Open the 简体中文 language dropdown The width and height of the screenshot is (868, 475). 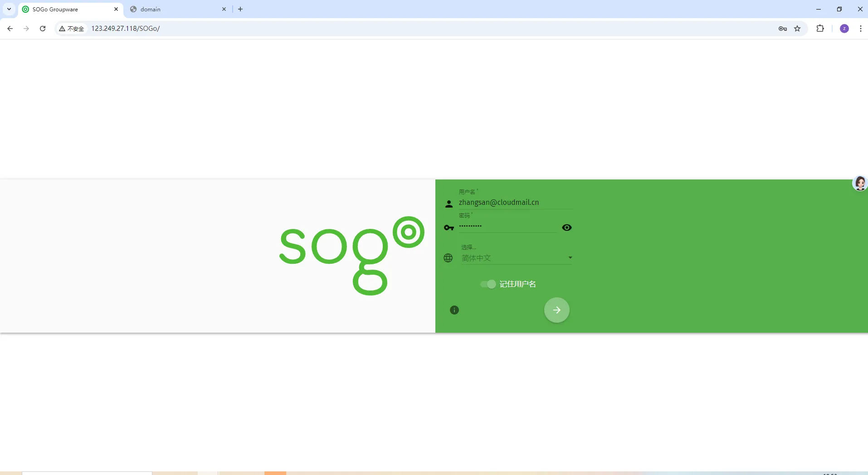(517, 258)
